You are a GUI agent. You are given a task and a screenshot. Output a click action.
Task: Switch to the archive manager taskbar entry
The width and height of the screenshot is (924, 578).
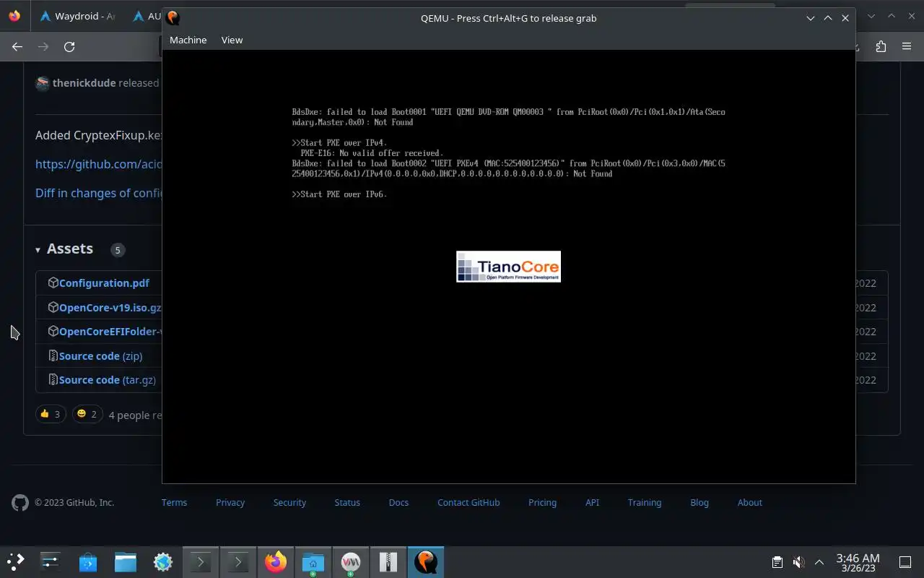coord(388,561)
